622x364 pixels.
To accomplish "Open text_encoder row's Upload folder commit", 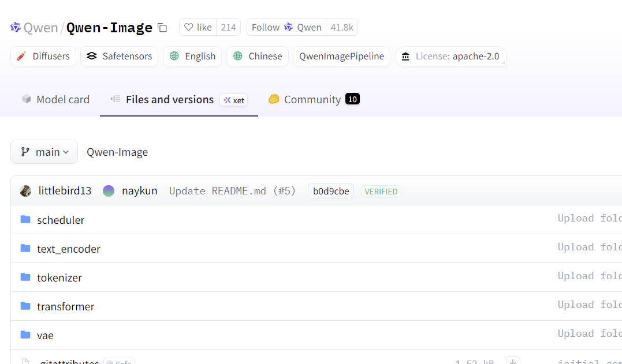I will tap(590, 247).
